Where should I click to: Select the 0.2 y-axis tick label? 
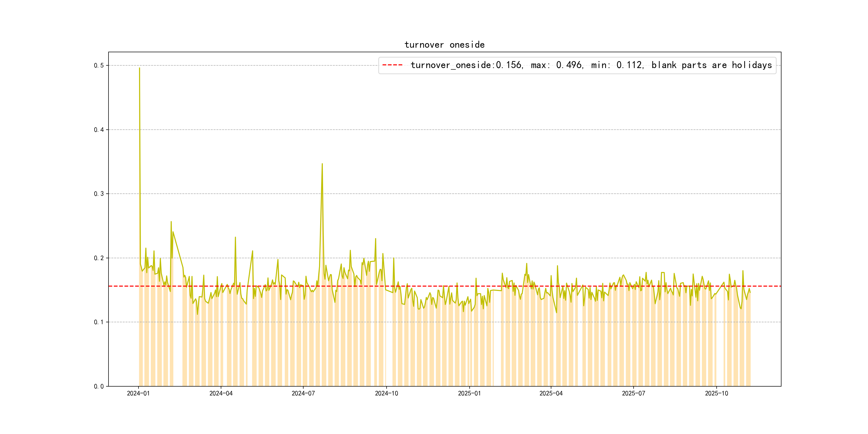(99, 258)
